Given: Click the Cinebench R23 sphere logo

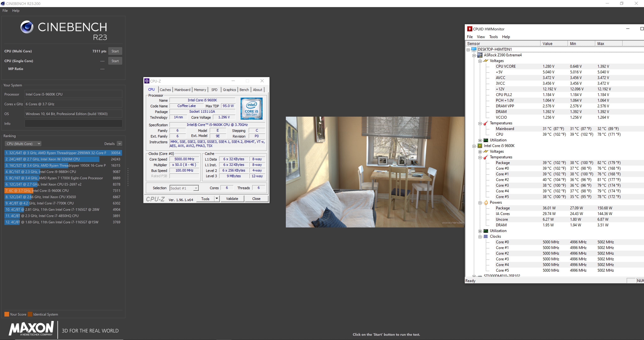Looking at the screenshot, I should [27, 27].
